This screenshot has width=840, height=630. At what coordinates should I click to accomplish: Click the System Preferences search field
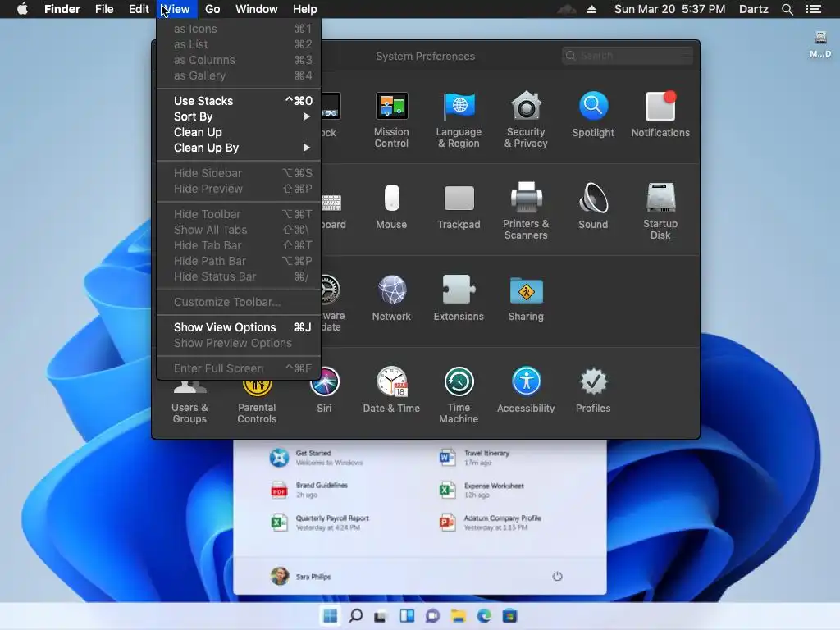click(628, 56)
